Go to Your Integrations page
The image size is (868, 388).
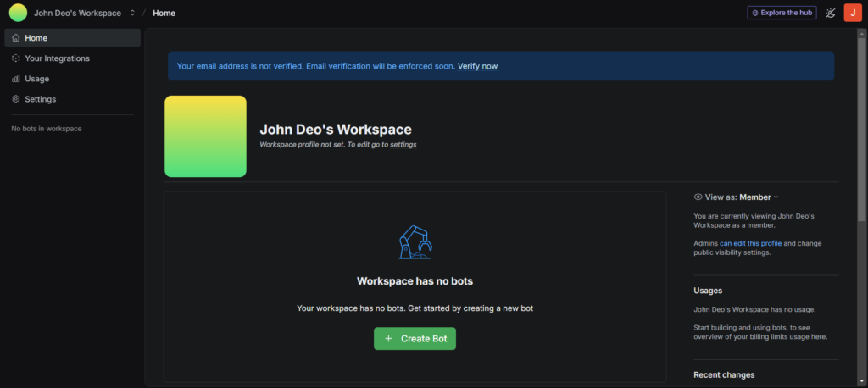point(57,58)
